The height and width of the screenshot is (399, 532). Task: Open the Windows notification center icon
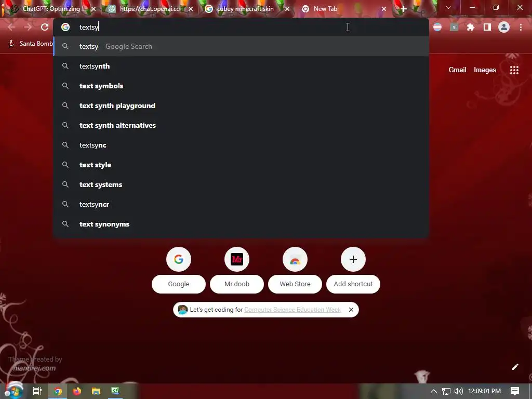click(515, 391)
